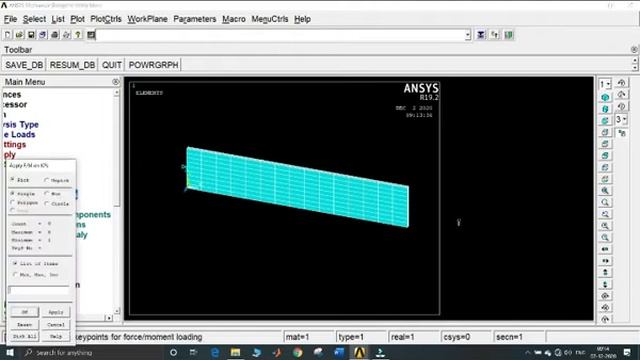Click the Main Menu scroll-up arrow
The image size is (640, 360).
pos(116,93)
